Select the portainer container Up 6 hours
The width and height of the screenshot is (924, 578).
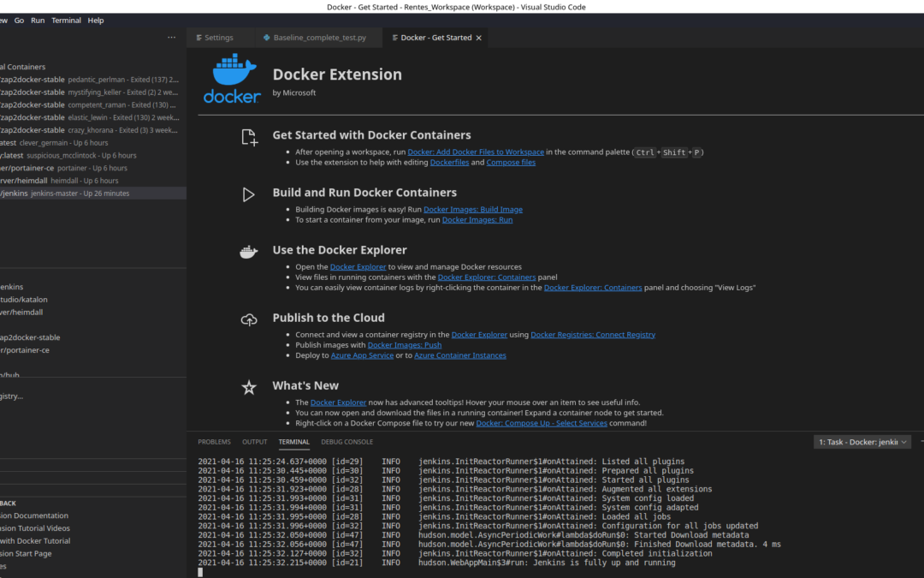point(93,168)
